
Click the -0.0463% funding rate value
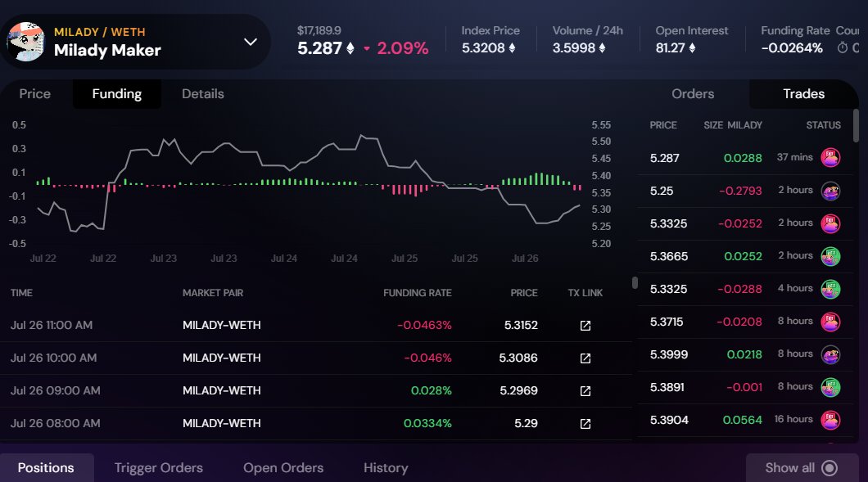pos(424,326)
